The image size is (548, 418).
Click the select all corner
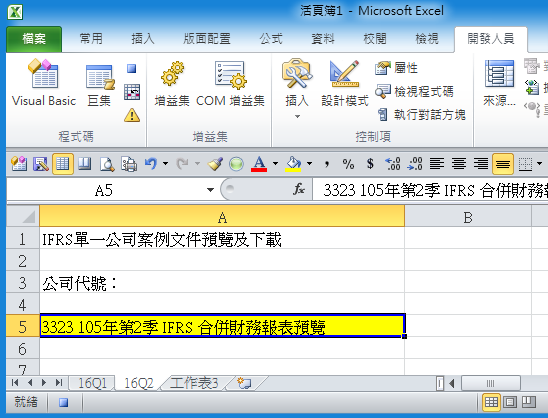tap(23, 217)
